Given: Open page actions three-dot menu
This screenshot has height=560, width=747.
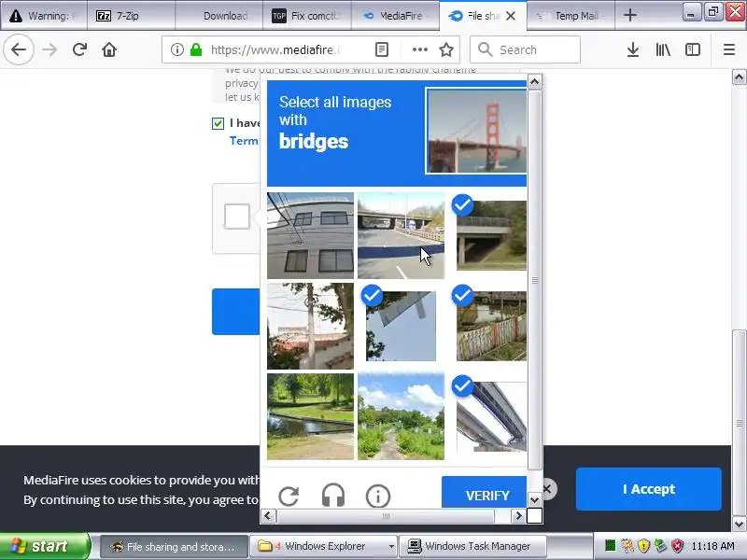Looking at the screenshot, I should pyautogui.click(x=419, y=49).
